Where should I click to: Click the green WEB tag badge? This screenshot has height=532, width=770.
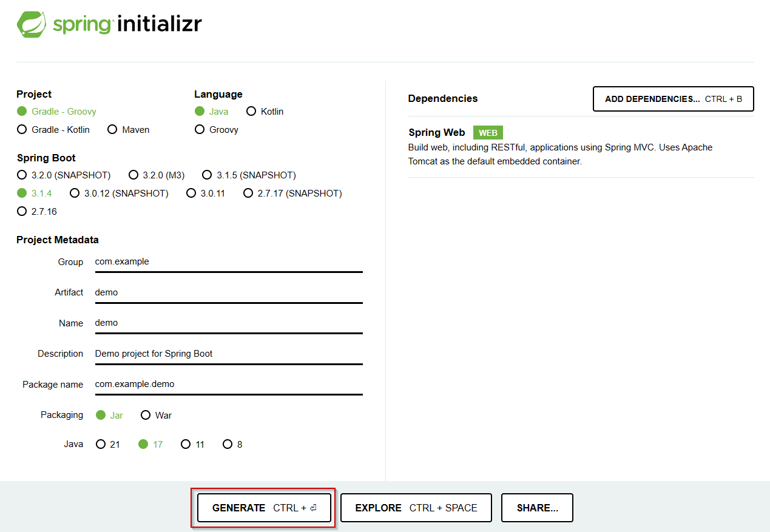488,133
